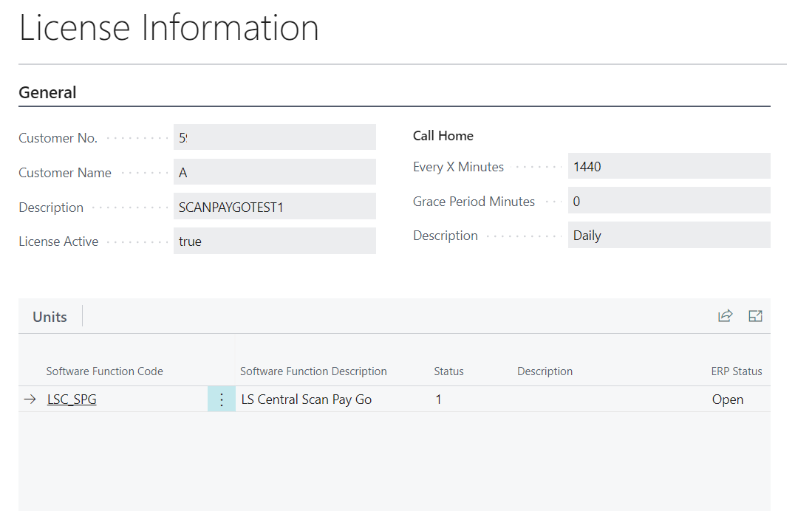Click the Software Function Description column header
Image resolution: width=812 pixels, height=511 pixels.
[x=313, y=371]
